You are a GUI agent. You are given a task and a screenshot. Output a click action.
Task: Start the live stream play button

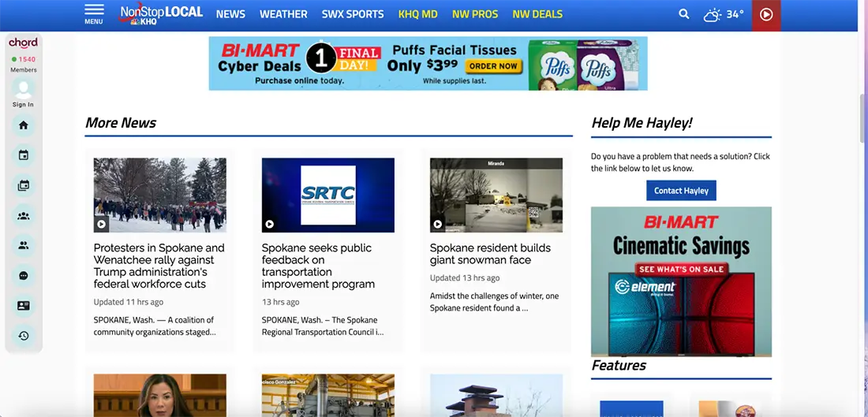coord(766,15)
